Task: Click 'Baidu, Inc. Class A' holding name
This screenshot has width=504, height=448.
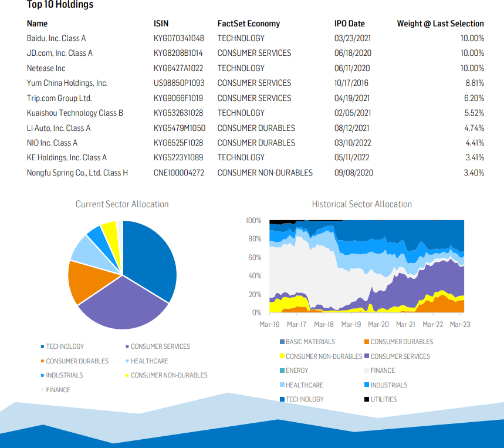Action: pyautogui.click(x=56, y=38)
